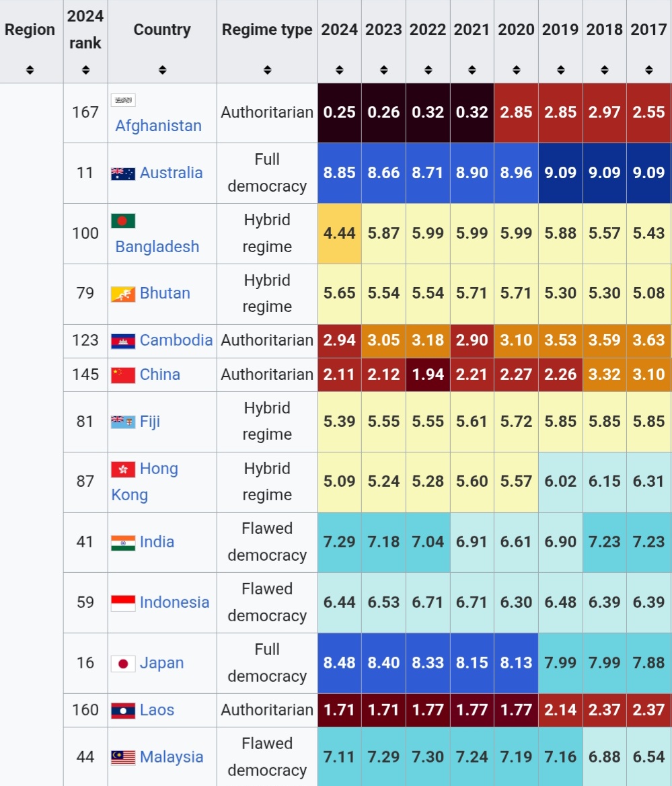Click Afghanistan's 2024 score cell 0.25
672x786 pixels.
tap(339, 112)
